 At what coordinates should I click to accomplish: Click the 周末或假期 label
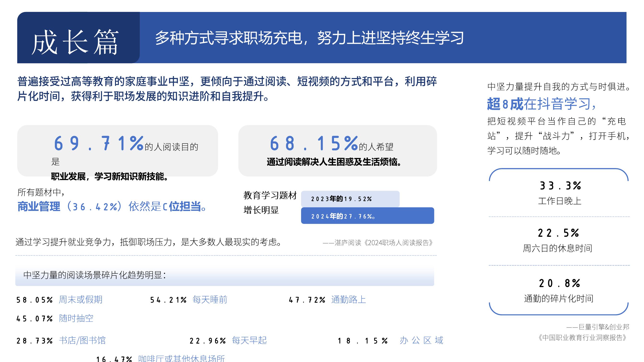pyautogui.click(x=80, y=299)
